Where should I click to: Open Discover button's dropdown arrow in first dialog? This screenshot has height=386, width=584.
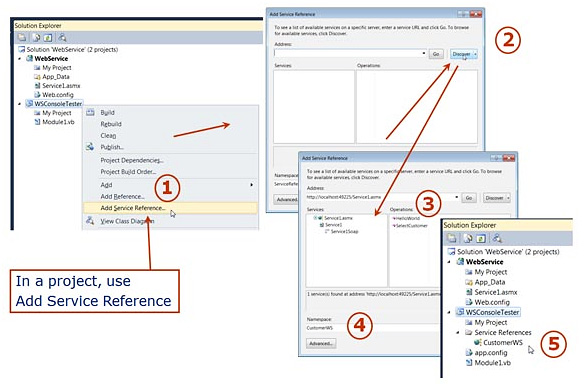click(475, 54)
